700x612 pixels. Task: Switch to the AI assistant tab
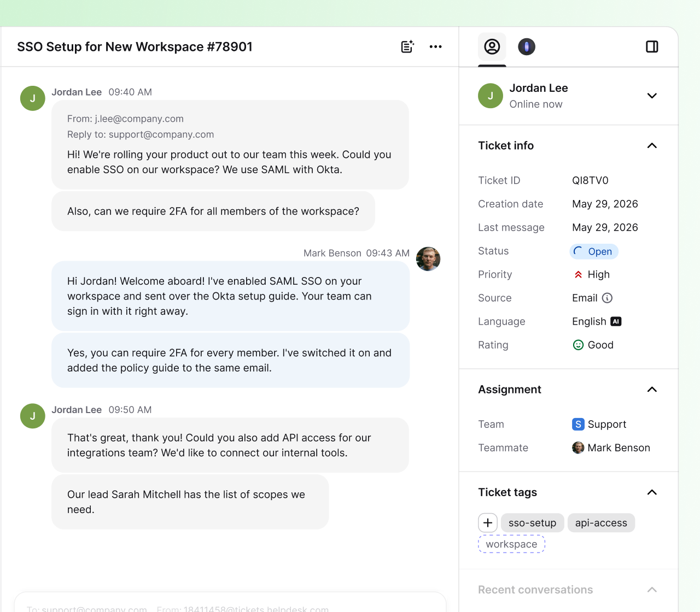527,46
